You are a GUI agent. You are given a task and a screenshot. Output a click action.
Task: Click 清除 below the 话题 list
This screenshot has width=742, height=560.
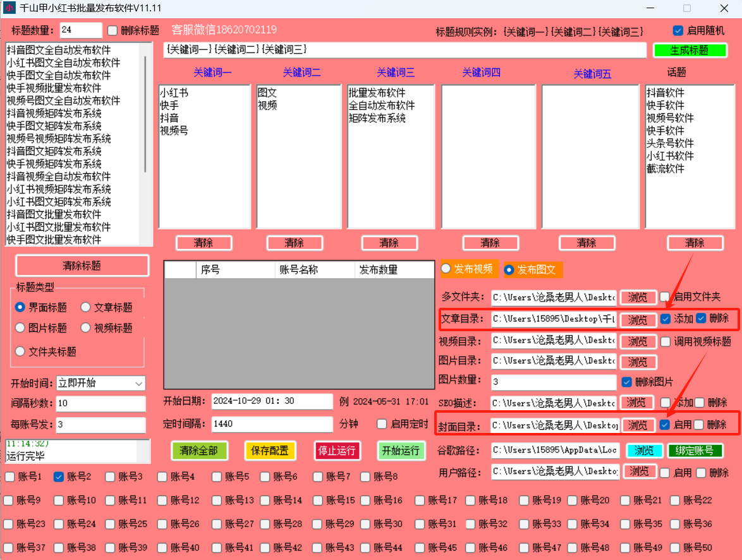pos(695,243)
